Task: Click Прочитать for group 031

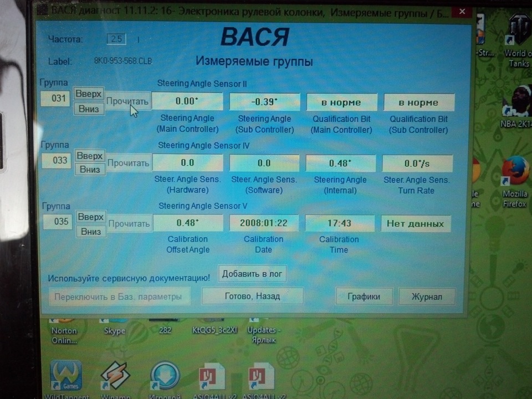Action: [127, 101]
